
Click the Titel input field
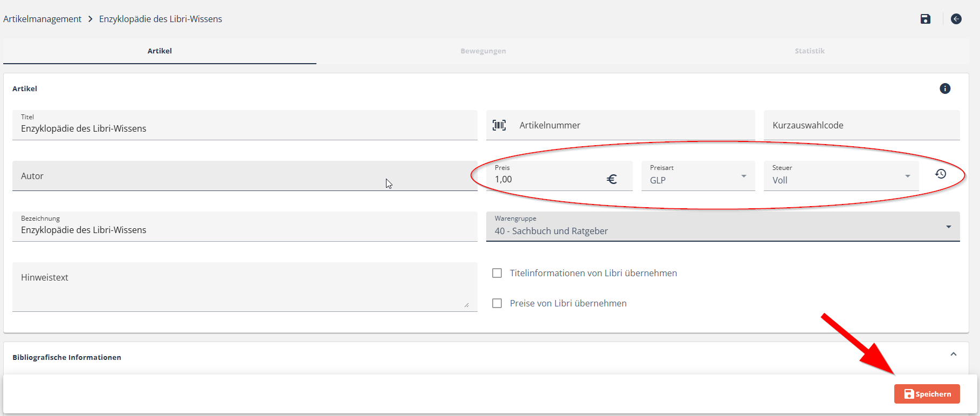tap(245, 125)
